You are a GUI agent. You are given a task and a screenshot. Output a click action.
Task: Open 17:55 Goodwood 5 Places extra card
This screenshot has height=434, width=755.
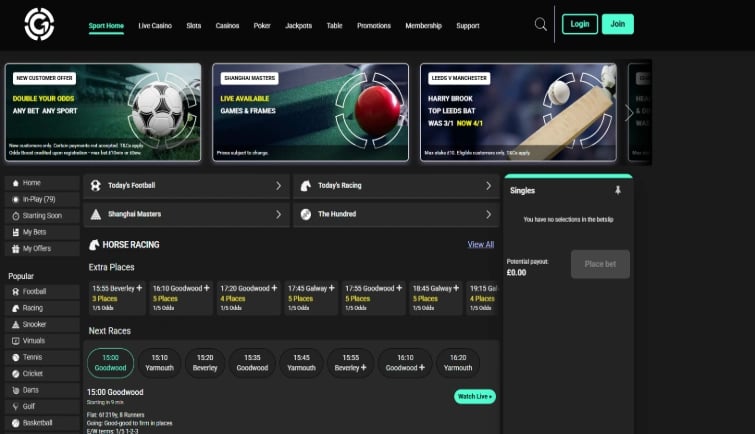[373, 298]
